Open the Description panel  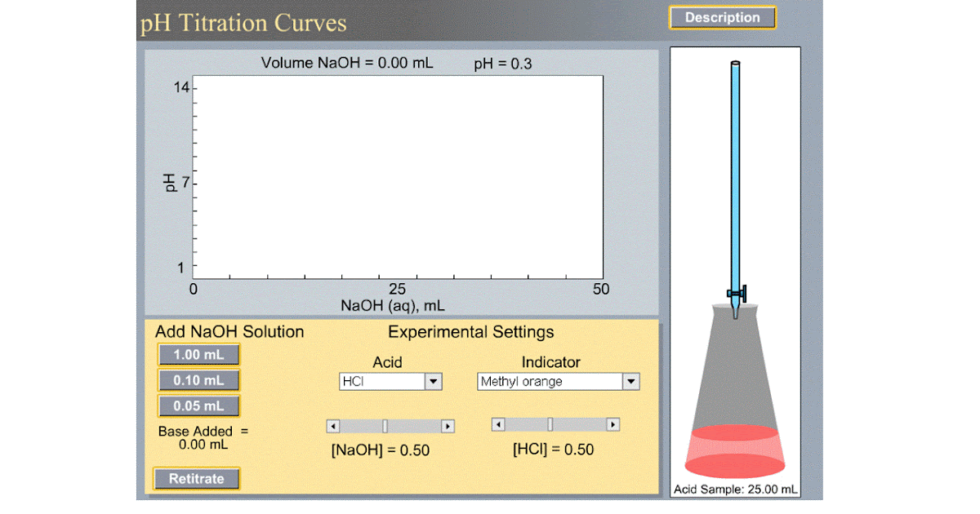(722, 17)
